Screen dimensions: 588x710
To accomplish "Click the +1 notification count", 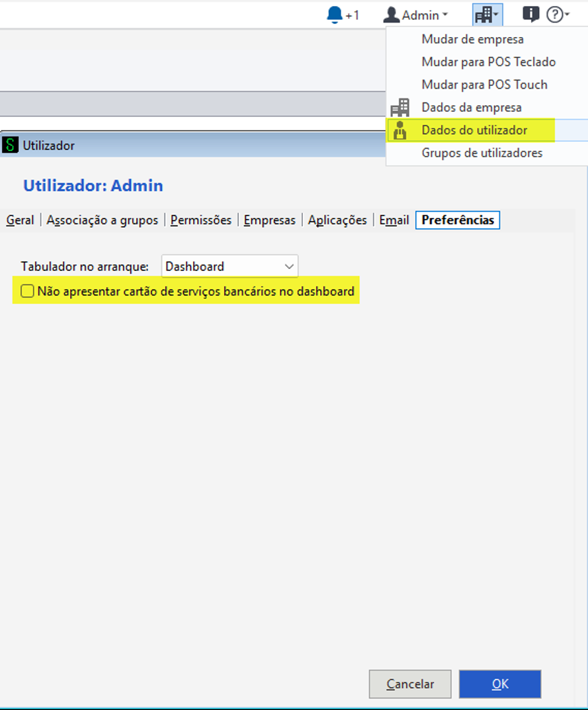I will pos(352,15).
